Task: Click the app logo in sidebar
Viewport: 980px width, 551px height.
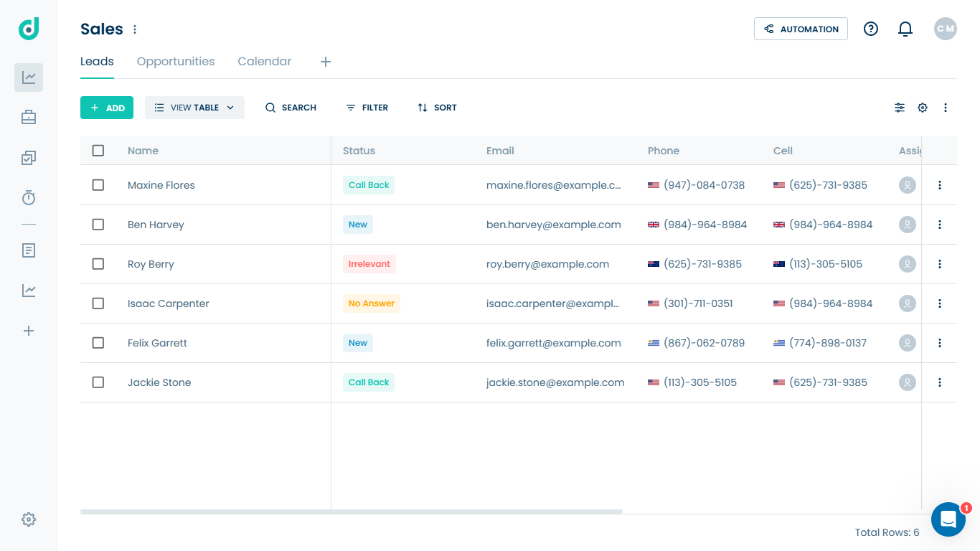Action: (29, 29)
